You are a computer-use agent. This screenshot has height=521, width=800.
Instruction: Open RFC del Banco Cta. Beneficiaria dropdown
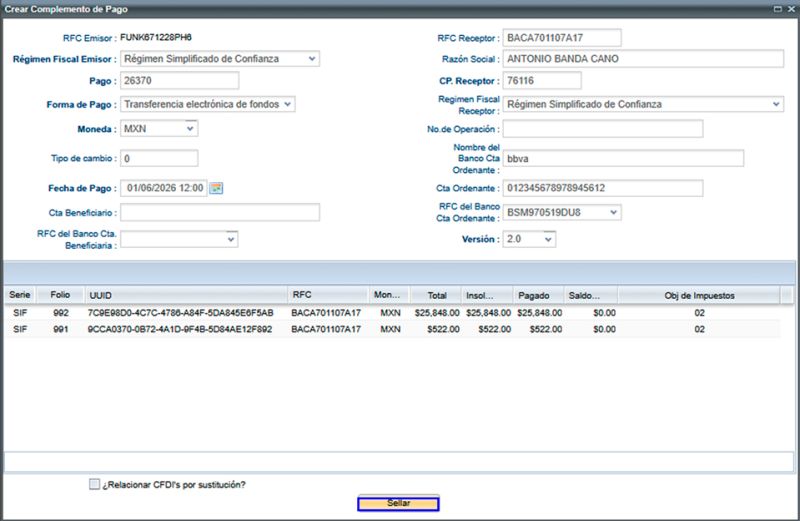[x=231, y=239]
